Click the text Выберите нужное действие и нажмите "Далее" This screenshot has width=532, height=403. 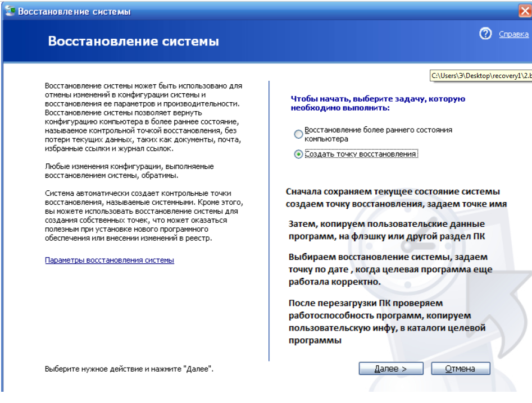click(x=129, y=369)
